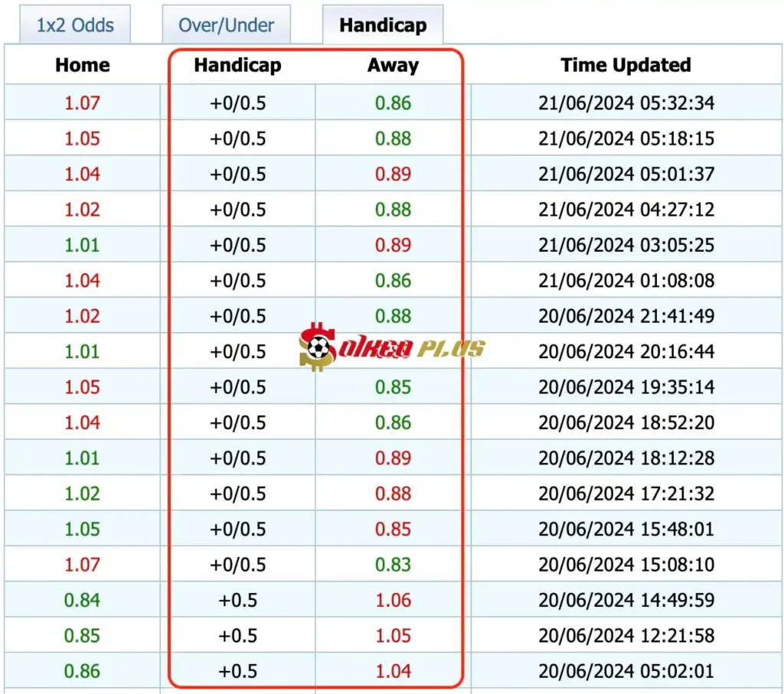The height and width of the screenshot is (694, 784).
Task: Select the 21/06/2024 05:32:34 timestamp cell
Action: point(626,103)
